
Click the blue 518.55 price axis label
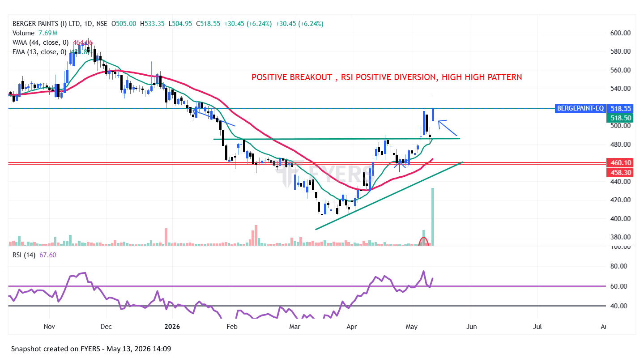click(619, 108)
